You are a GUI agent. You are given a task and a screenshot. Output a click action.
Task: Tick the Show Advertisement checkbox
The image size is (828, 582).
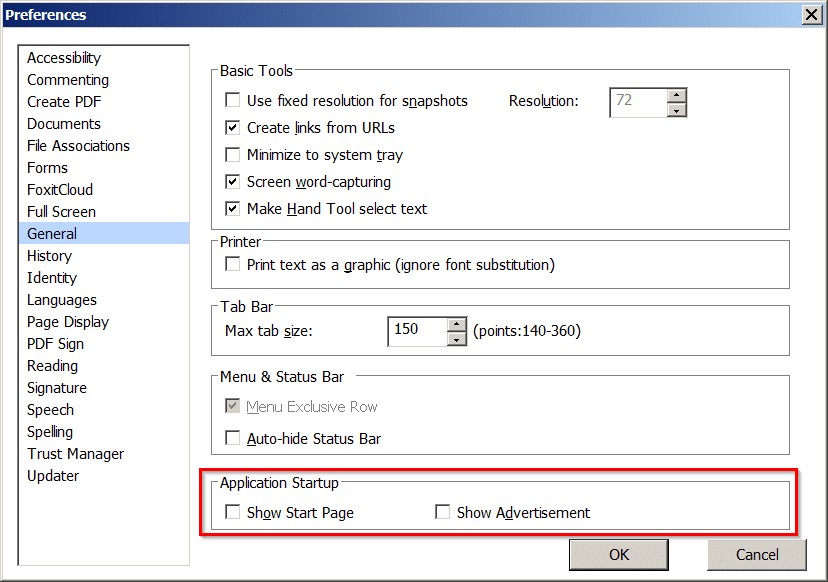click(x=443, y=513)
